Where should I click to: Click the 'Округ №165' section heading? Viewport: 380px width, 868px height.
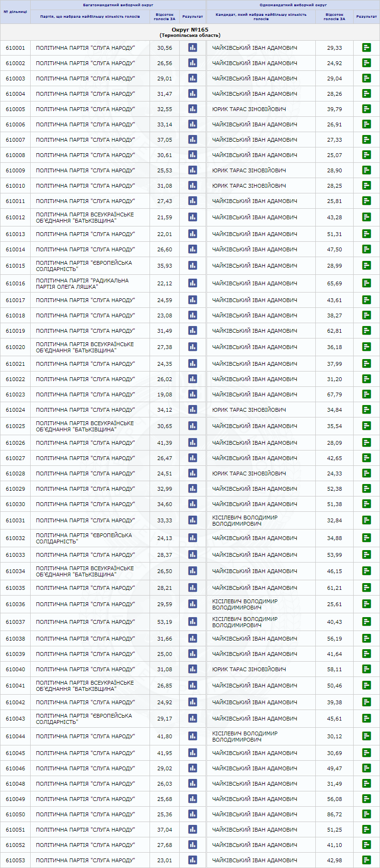click(190, 30)
